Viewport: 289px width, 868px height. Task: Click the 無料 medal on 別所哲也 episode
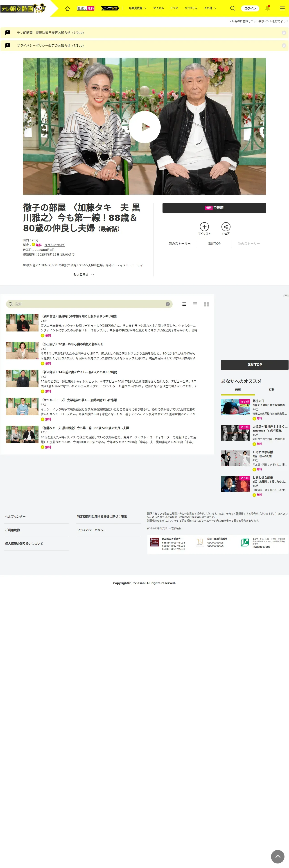point(46,336)
